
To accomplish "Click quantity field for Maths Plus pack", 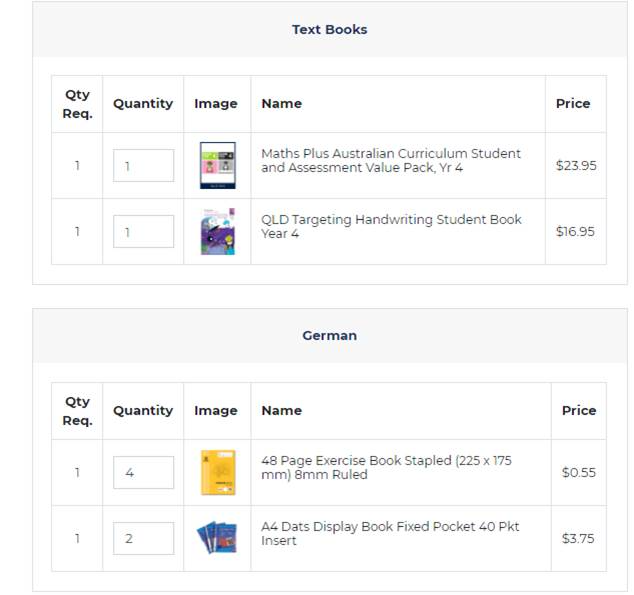I will coord(143,166).
